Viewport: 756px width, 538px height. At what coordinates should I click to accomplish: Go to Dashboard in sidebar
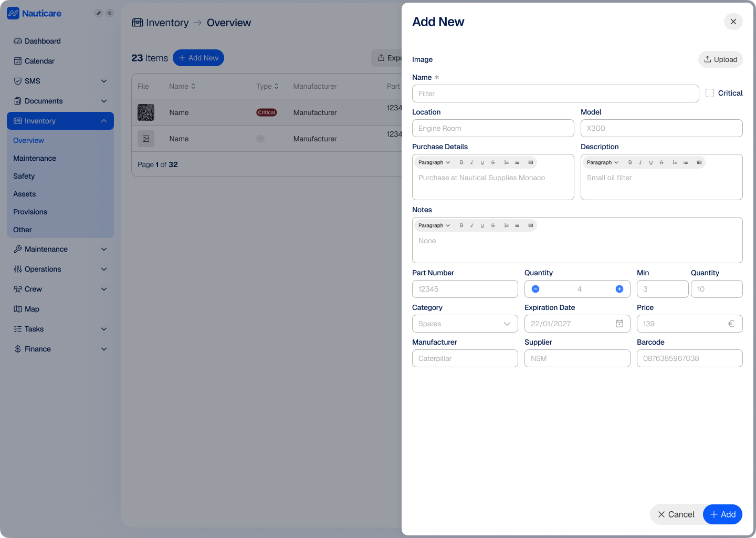60,41
